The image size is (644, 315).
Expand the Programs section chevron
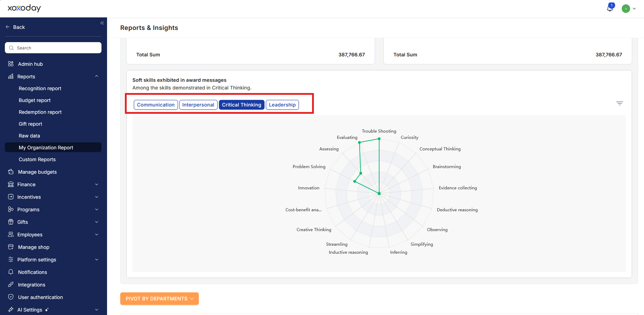coord(97,210)
